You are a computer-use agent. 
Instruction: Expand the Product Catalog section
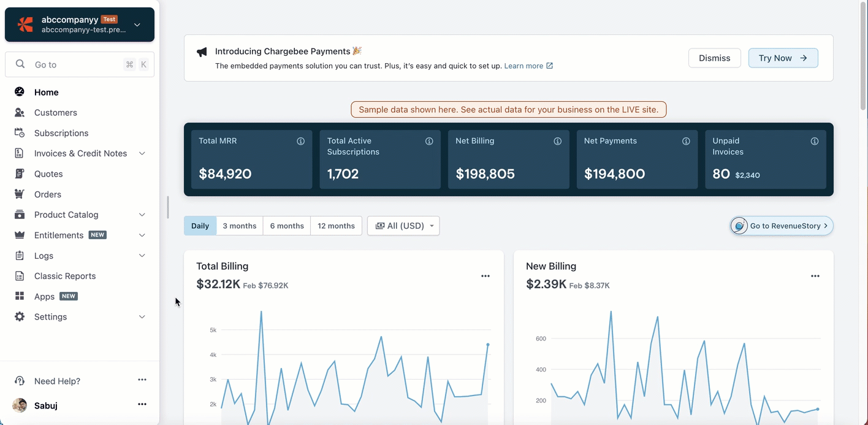point(142,215)
